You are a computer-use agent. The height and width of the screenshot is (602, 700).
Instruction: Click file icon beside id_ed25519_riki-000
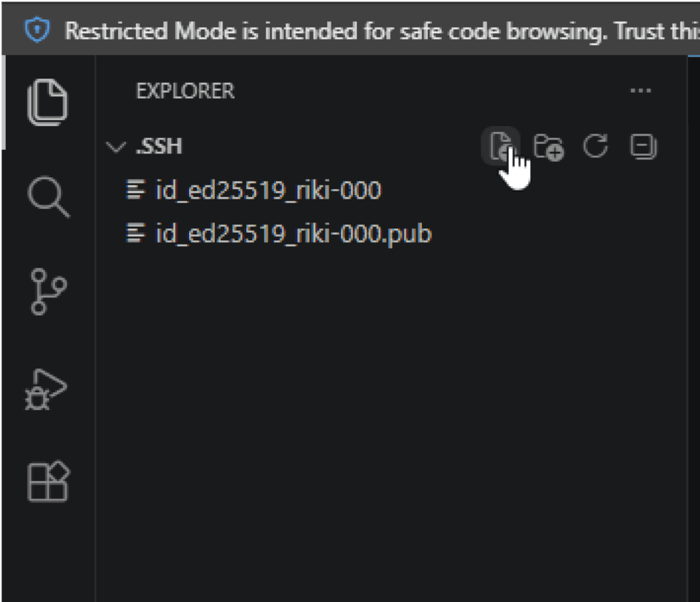[136, 189]
